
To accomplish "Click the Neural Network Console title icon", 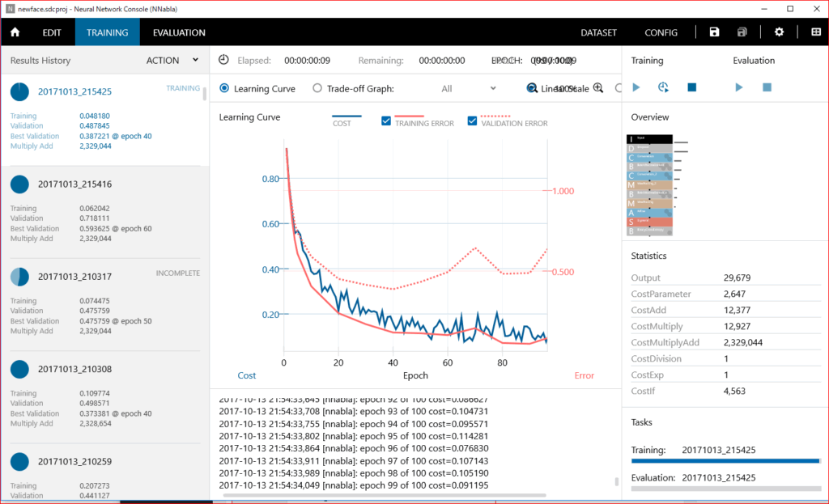I will tap(10, 9).
